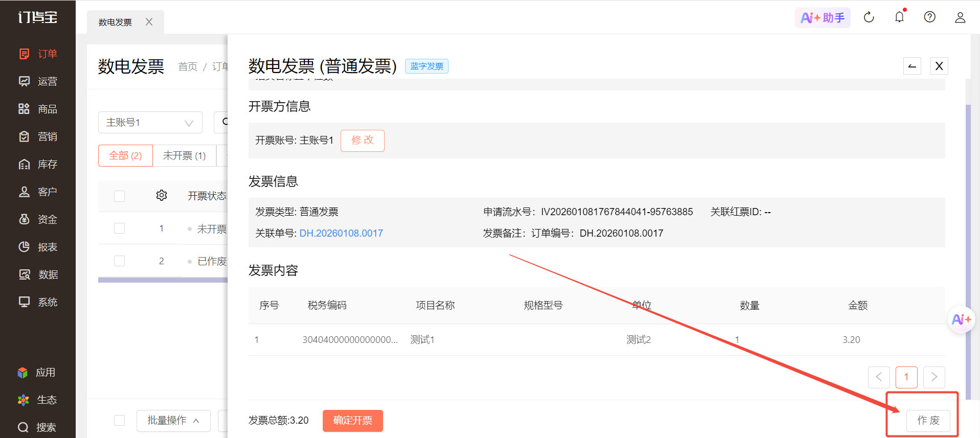Open the 生态 sidebar entry

pyautogui.click(x=37, y=400)
